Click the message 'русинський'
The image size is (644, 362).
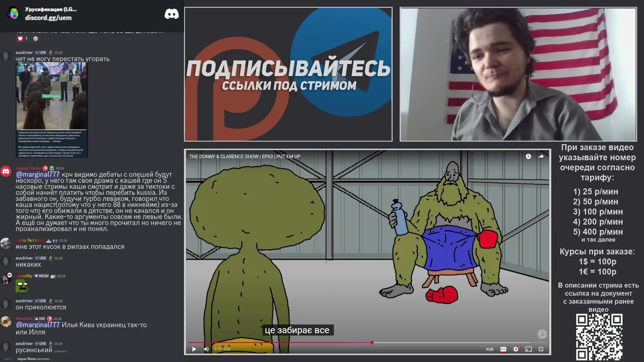(x=34, y=350)
